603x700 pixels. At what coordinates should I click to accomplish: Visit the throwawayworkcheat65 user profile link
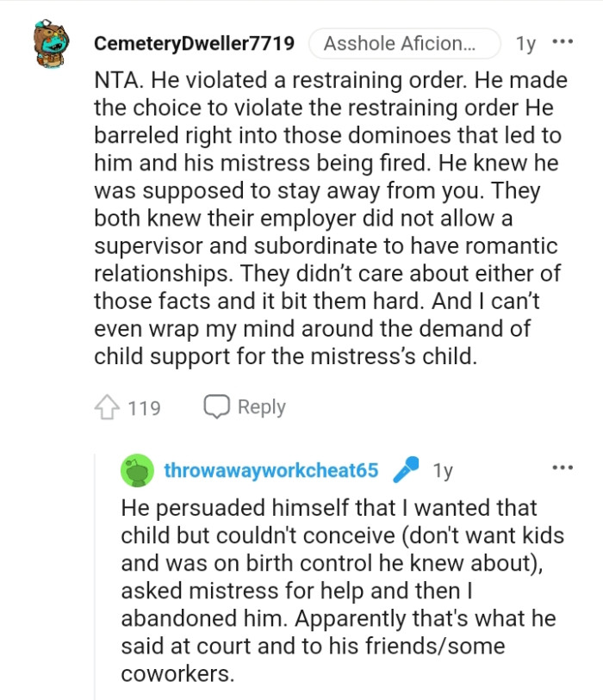pos(271,470)
